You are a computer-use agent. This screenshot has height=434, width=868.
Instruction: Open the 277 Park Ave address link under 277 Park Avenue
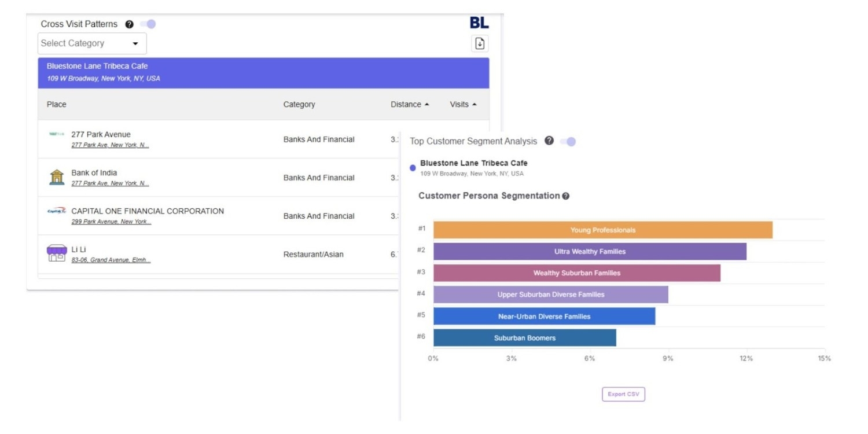coord(110,145)
